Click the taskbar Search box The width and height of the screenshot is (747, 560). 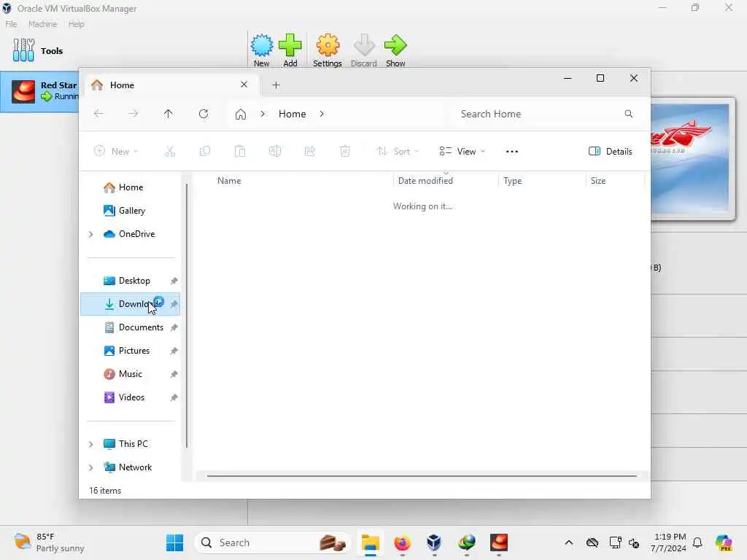[x=273, y=542]
